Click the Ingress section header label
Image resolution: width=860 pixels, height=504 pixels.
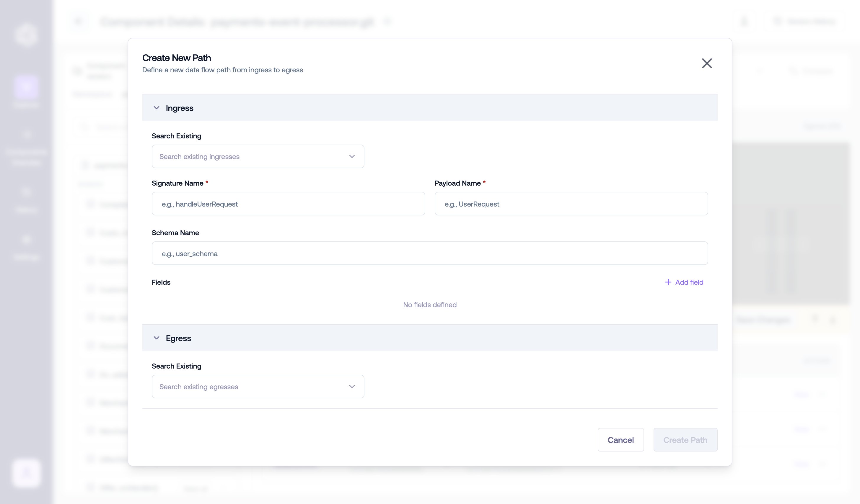[180, 108]
